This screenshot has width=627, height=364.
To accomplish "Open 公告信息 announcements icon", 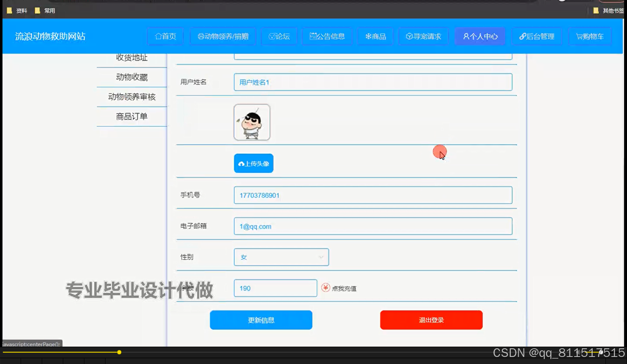I will pyautogui.click(x=313, y=36).
